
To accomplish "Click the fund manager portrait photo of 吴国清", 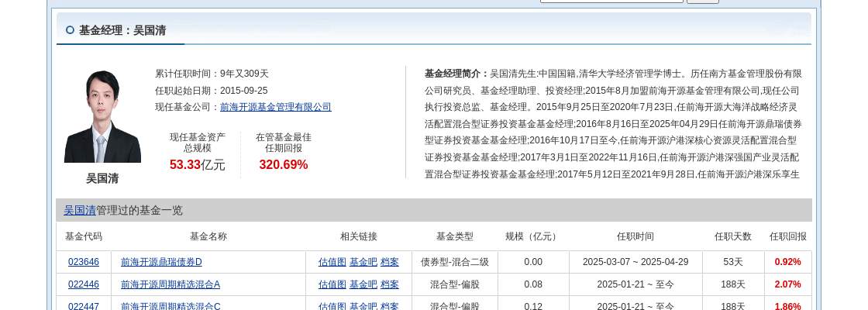I will pyautogui.click(x=102, y=116).
